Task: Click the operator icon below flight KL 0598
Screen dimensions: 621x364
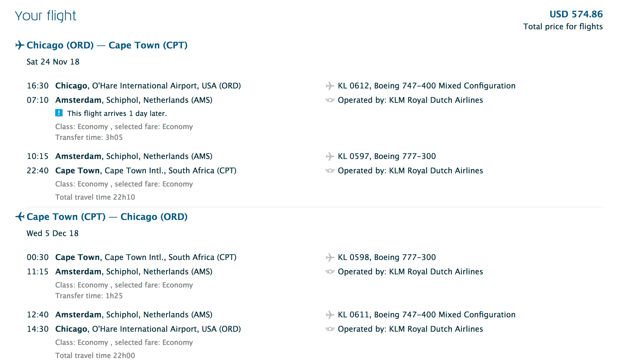Action: point(330,272)
